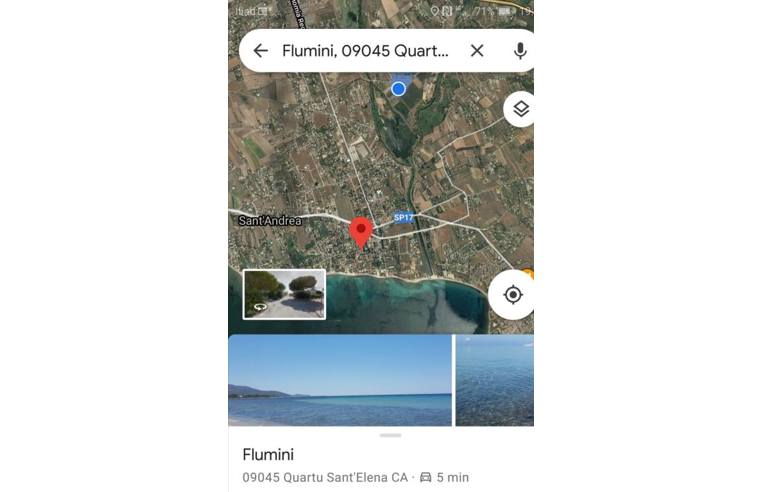Tap the back arrow in search bar
The image size is (764, 492).
[x=261, y=51]
